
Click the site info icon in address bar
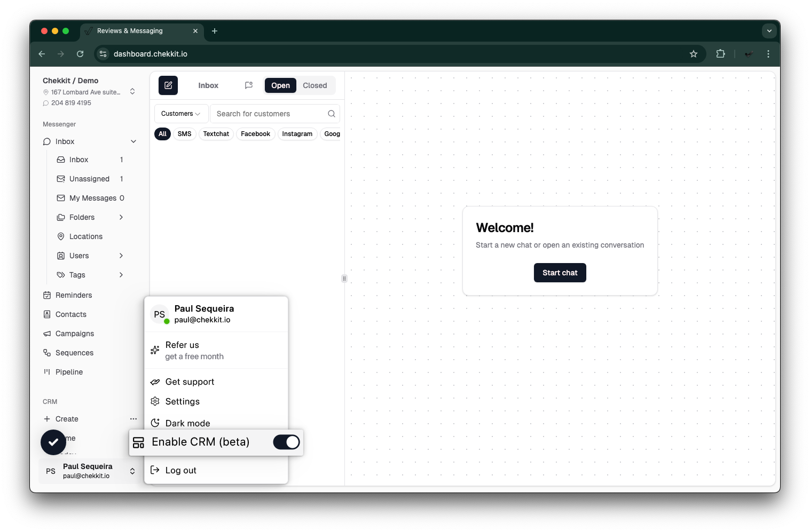point(104,54)
